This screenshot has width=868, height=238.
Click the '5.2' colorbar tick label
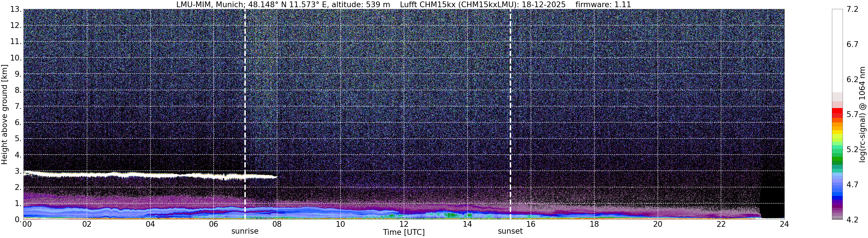coord(852,149)
